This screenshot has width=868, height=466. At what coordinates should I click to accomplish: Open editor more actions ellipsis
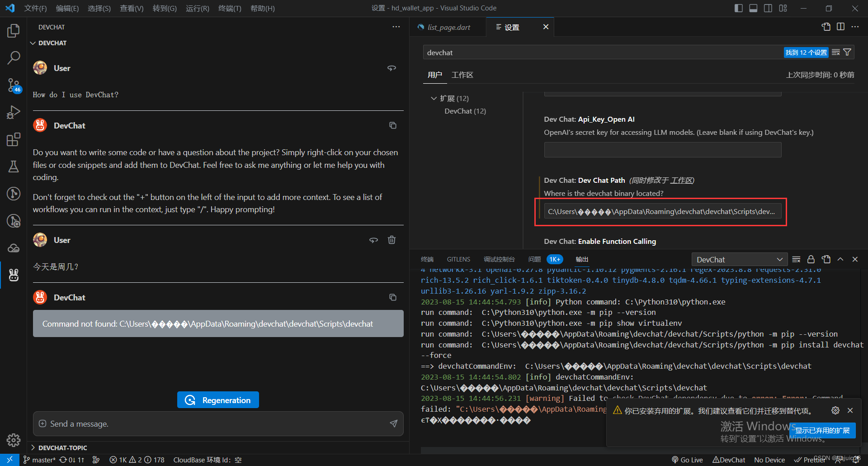click(855, 27)
